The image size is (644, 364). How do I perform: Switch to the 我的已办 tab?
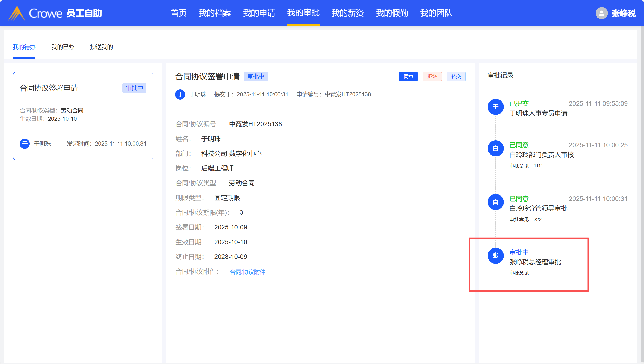[x=63, y=47]
